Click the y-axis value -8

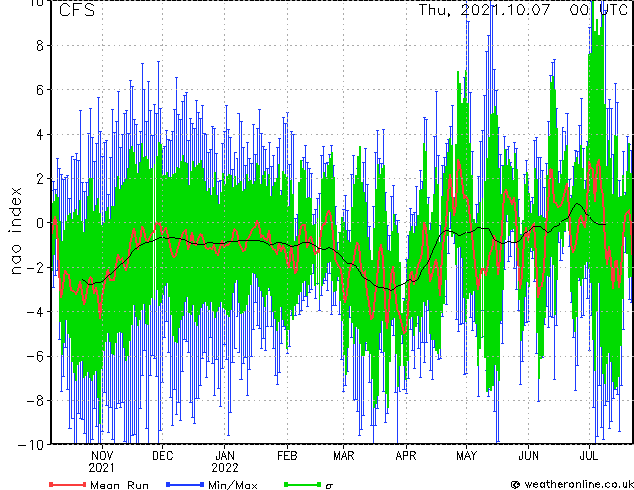[35, 400]
